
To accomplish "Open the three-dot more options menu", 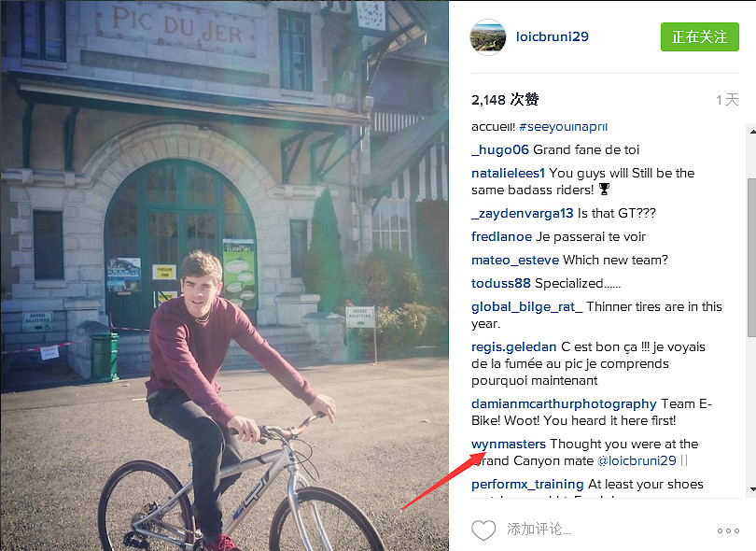I will coord(728,530).
